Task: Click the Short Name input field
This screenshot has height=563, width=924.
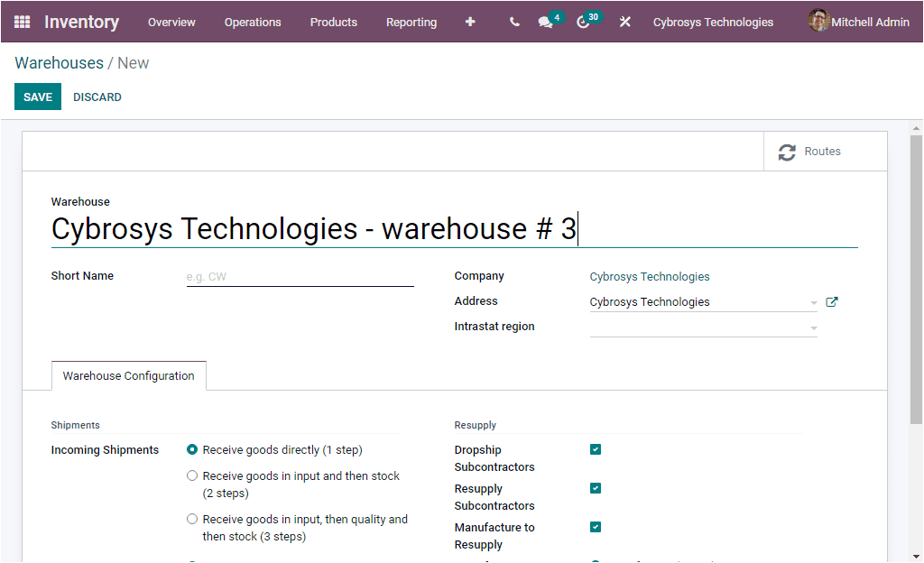Action: 300,278
